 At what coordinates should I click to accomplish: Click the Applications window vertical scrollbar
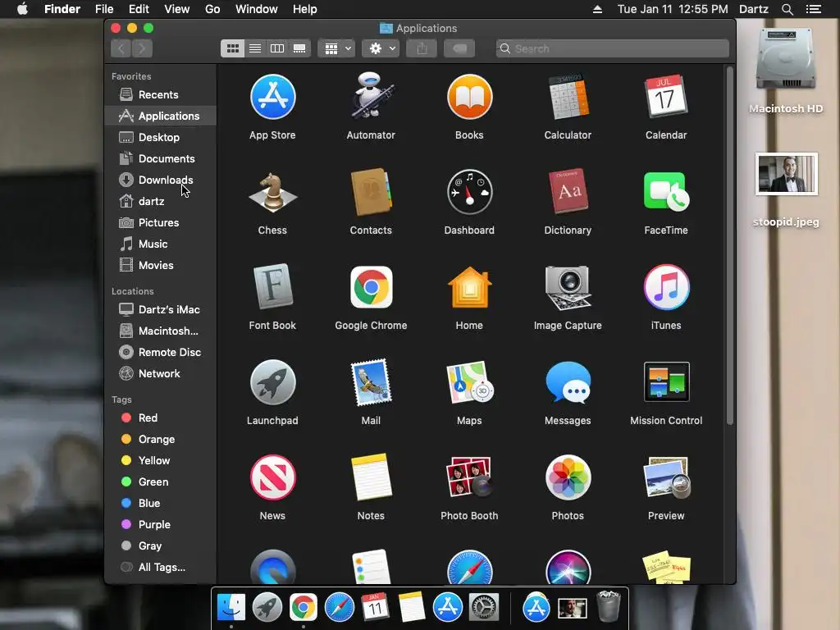tap(729, 246)
